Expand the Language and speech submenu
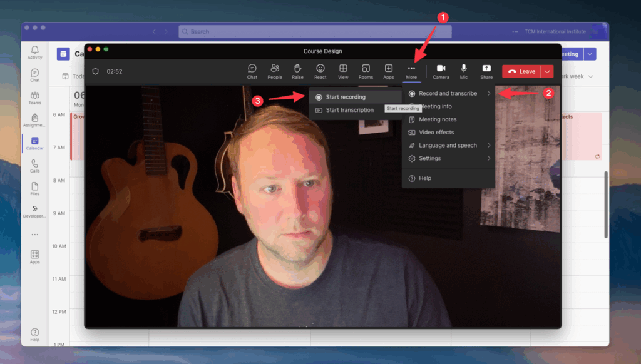 pos(448,146)
